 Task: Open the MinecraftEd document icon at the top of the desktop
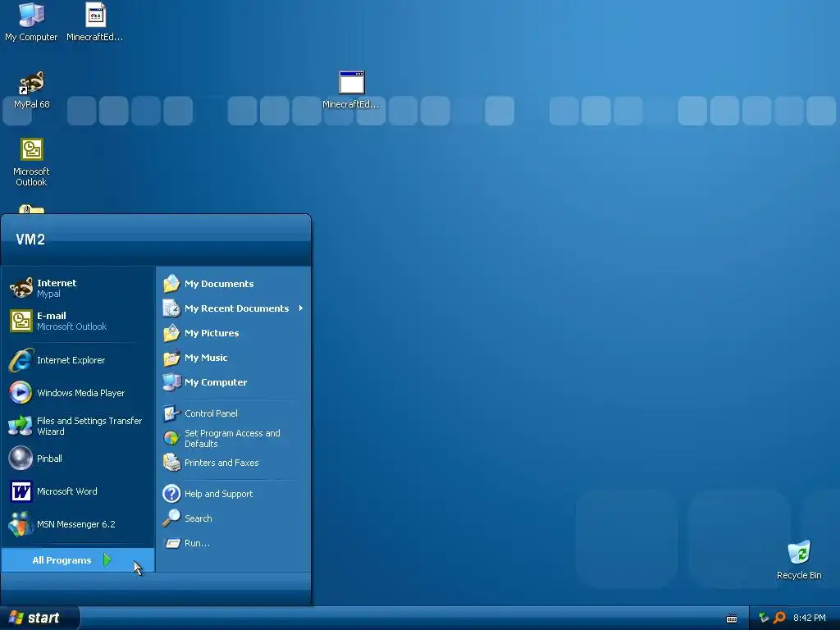95,21
